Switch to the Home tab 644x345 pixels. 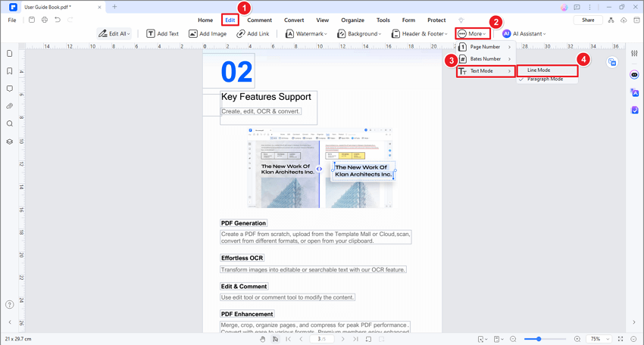pyautogui.click(x=205, y=20)
